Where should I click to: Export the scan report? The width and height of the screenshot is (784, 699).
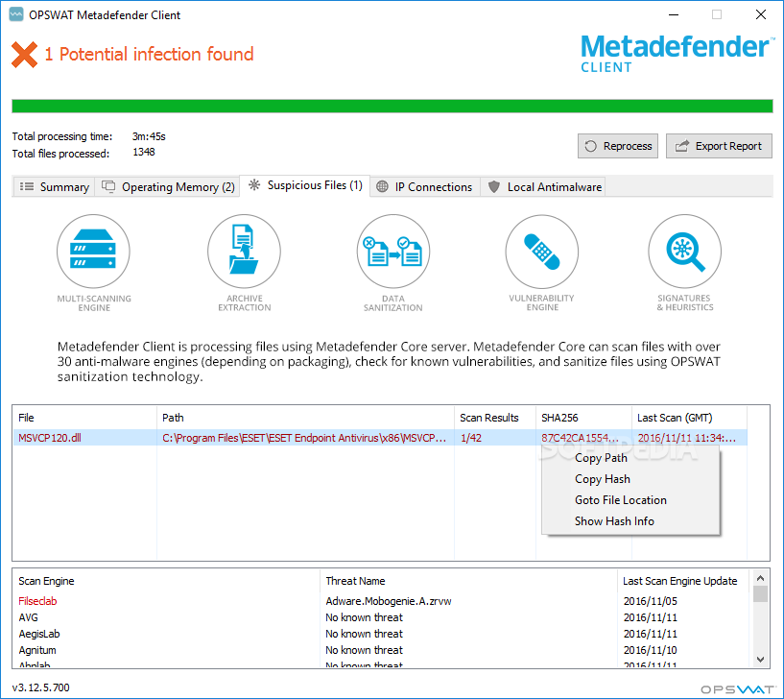[719, 146]
